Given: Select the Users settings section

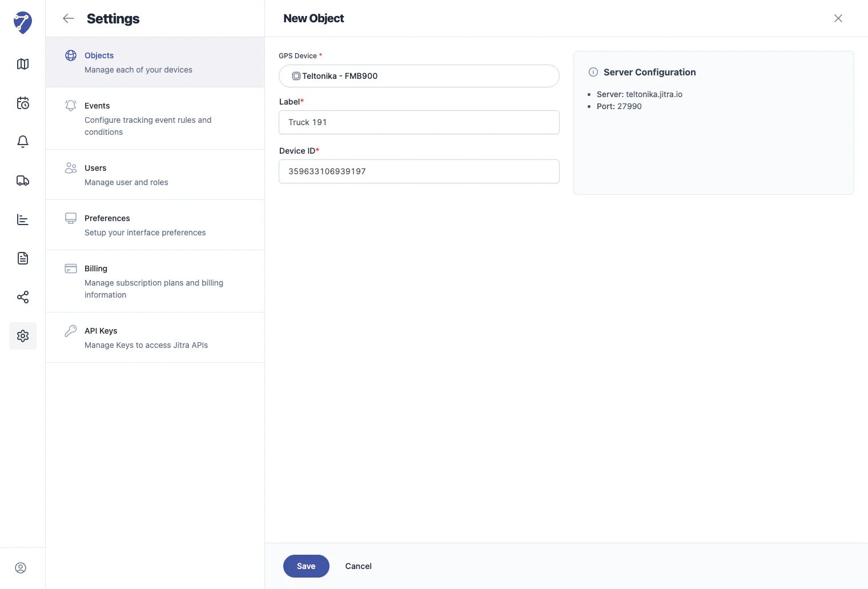Looking at the screenshot, I should pyautogui.click(x=155, y=175).
